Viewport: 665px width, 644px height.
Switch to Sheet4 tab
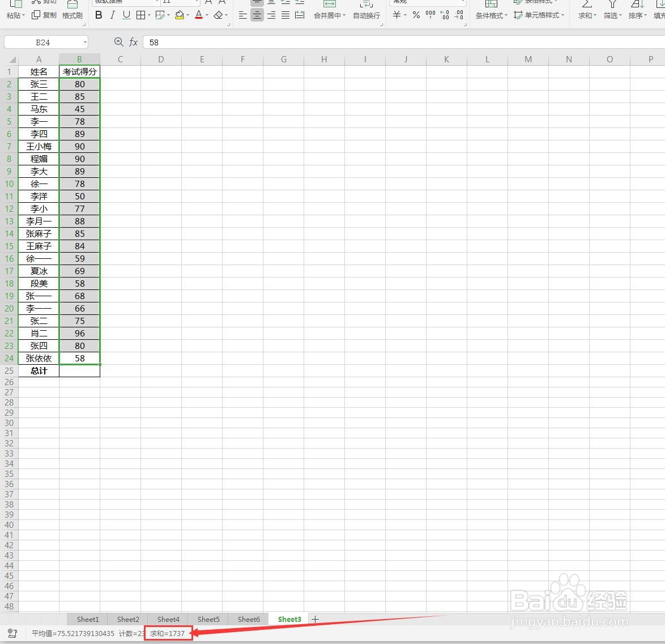tap(168, 620)
